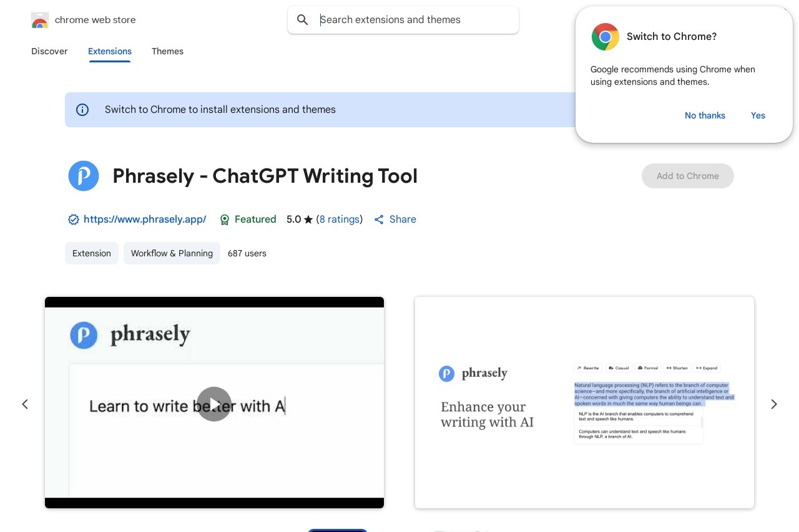This screenshot has height=532, width=799.
Task: Click Yes in the Switch to Chrome popup
Action: (x=758, y=115)
